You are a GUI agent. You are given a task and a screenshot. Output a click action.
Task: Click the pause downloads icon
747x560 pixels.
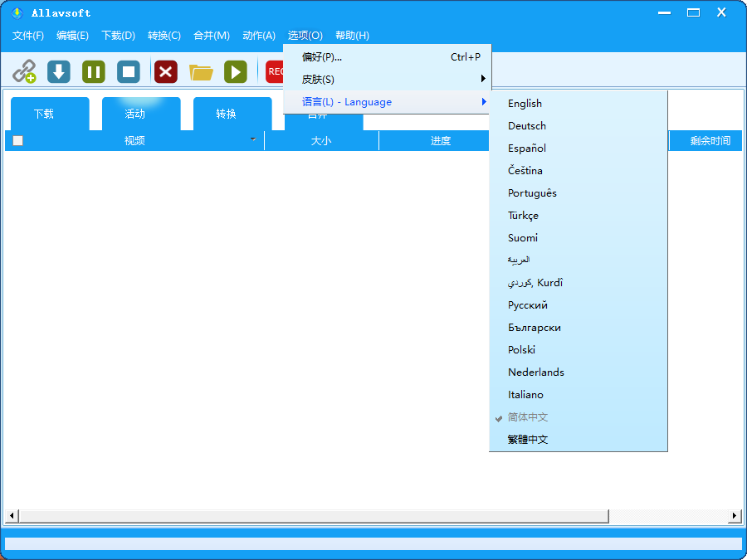(93, 71)
